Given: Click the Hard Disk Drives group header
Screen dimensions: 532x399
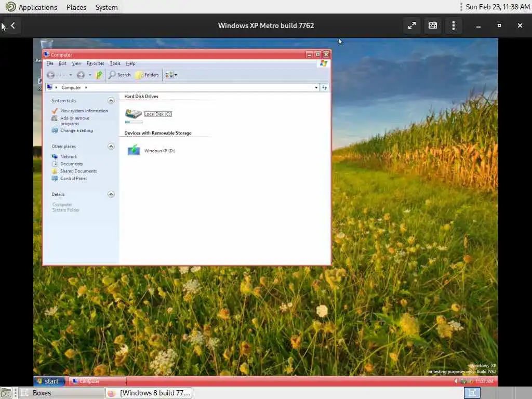Looking at the screenshot, I should click(x=141, y=96).
